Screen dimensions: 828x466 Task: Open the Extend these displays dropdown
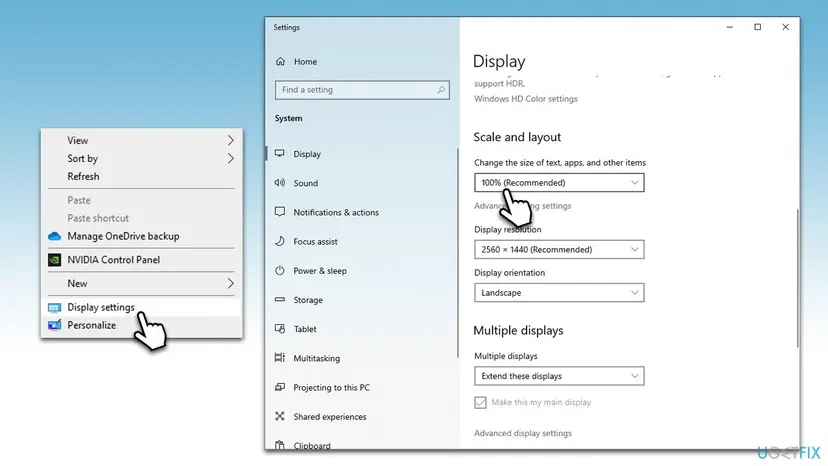pos(559,376)
